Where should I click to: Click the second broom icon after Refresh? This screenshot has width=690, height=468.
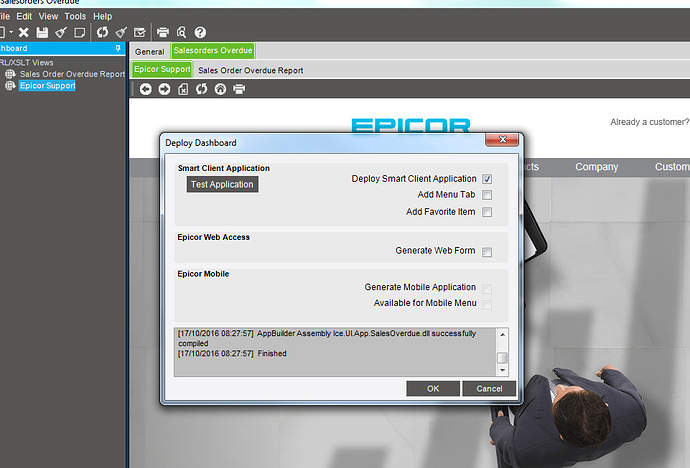pyautogui.click(x=121, y=32)
